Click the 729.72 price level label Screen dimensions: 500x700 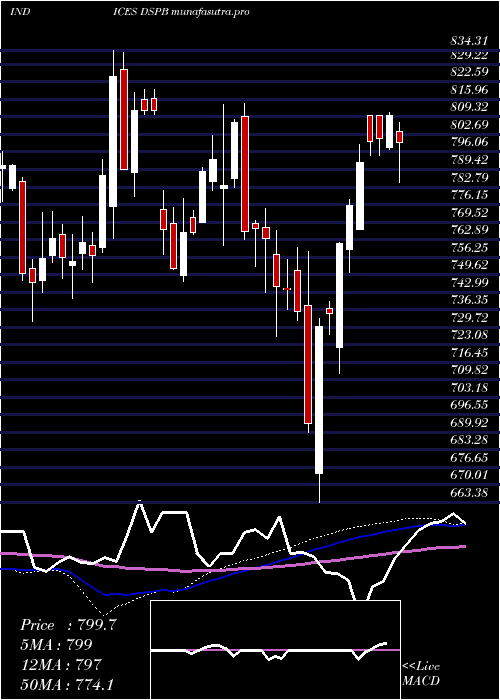[469, 317]
